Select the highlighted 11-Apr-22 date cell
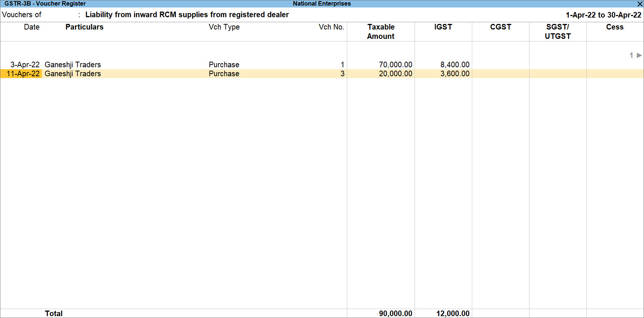 [21, 74]
